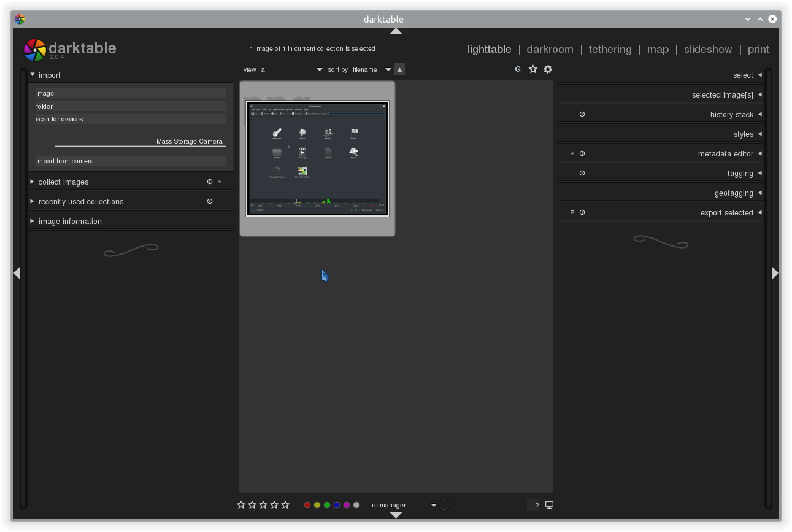Image resolution: width=792 pixels, height=532 pixels.
Task: Reset the collect images module
Action: click(x=210, y=182)
